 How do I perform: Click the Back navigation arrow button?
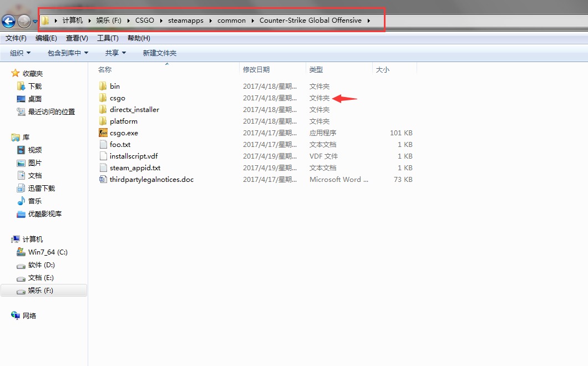click(8, 22)
